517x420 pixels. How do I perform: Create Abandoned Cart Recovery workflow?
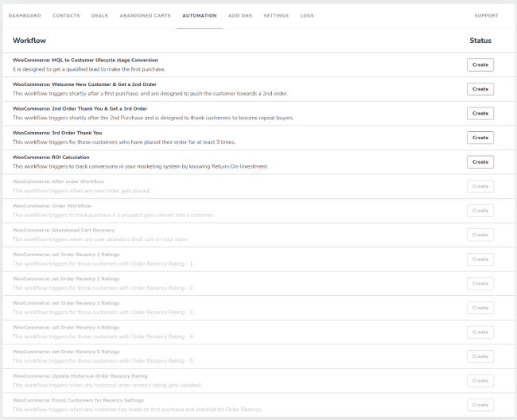(480, 235)
